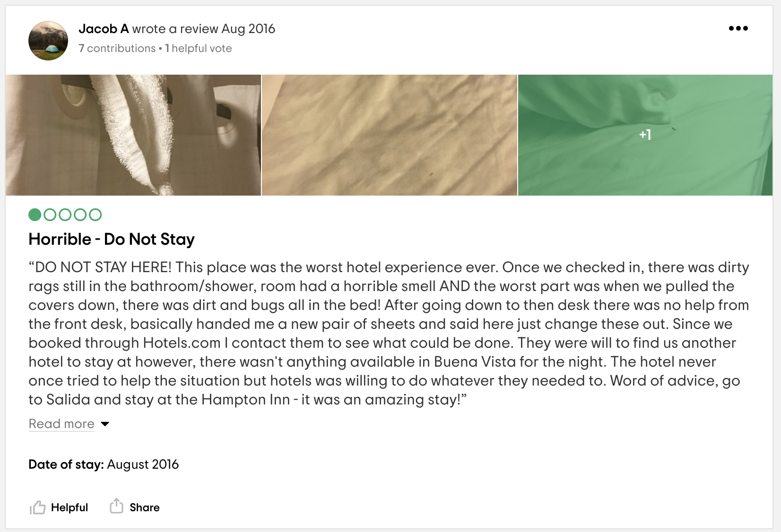Image resolution: width=781 pixels, height=532 pixels.
Task: Click the Helpful button label
Action: click(x=69, y=507)
